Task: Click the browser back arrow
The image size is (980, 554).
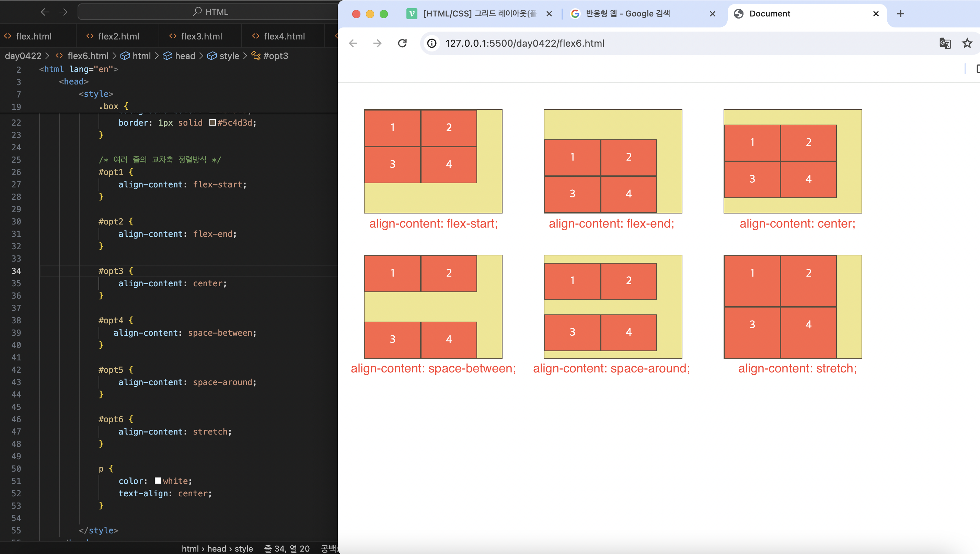Action: coord(353,43)
